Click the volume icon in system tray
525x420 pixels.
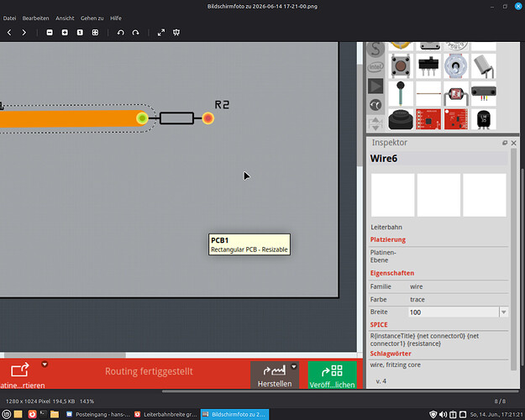click(x=443, y=414)
